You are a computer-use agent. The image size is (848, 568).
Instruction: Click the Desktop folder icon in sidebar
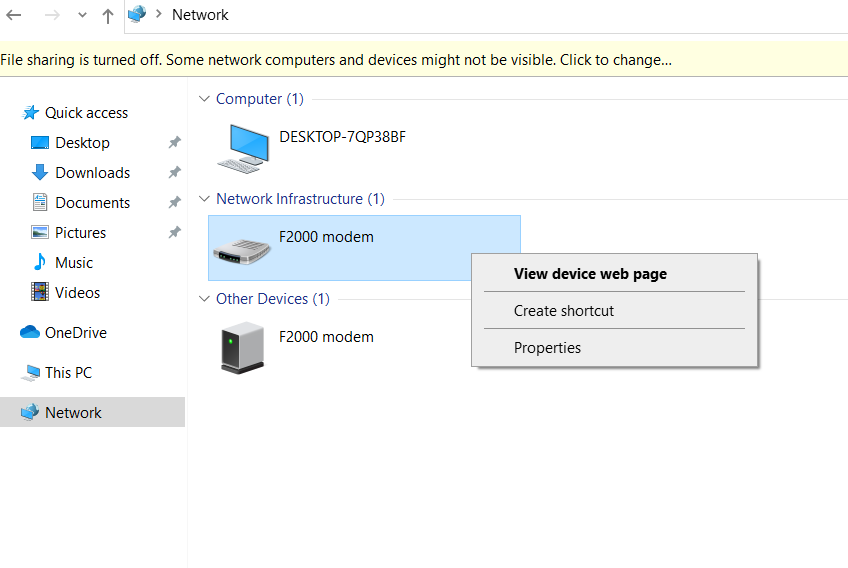[x=39, y=143]
